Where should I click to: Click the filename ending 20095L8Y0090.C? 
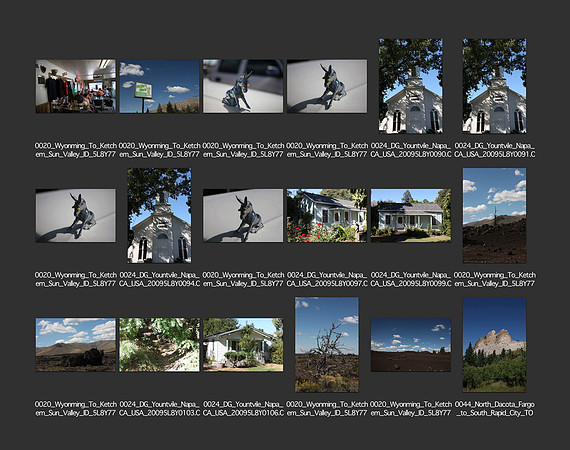(x=411, y=150)
